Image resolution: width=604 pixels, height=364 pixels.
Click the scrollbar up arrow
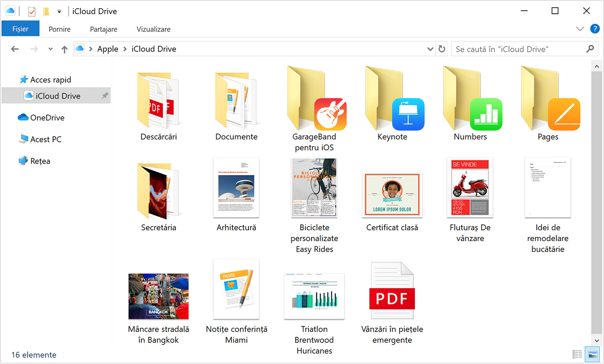pyautogui.click(x=596, y=66)
